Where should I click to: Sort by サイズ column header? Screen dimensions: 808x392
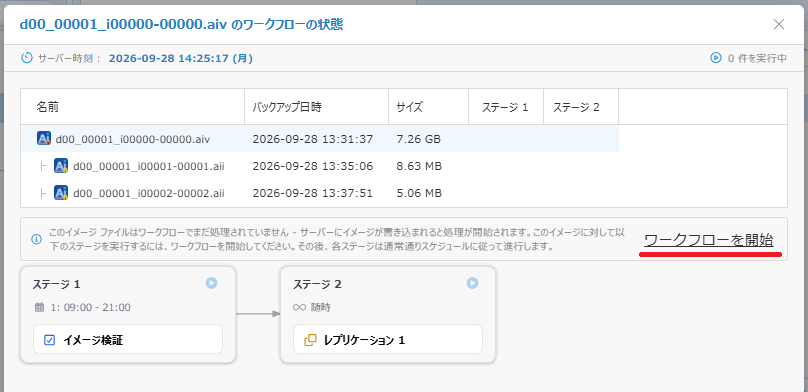tap(428, 107)
